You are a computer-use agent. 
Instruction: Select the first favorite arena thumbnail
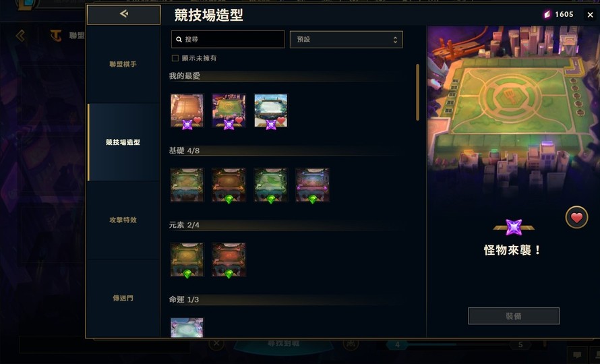click(x=187, y=111)
